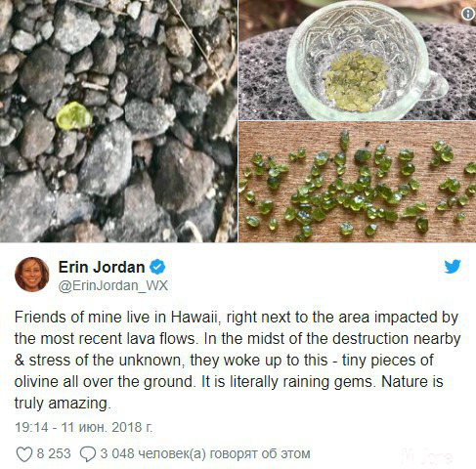
Task: Click the word 'Hawaii' in the tweet
Action: tap(195, 318)
